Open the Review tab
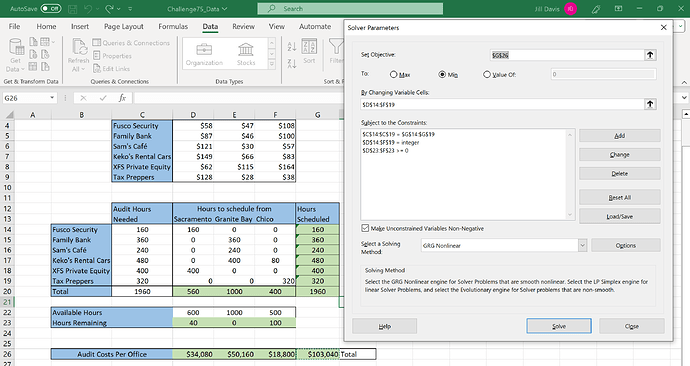690x366 pixels. (x=243, y=26)
